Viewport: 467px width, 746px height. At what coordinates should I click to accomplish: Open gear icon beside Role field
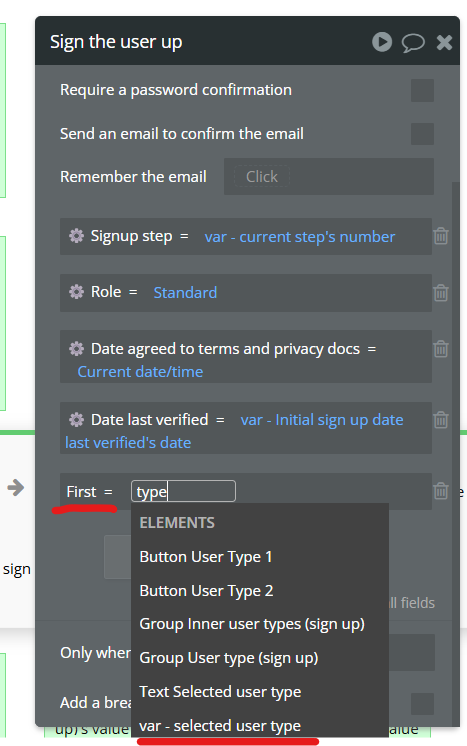pos(76,292)
